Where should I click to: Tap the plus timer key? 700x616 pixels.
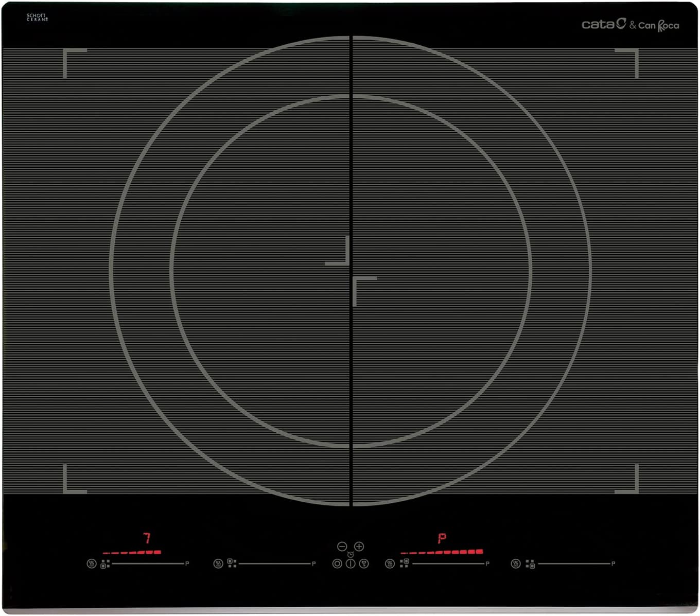click(359, 547)
